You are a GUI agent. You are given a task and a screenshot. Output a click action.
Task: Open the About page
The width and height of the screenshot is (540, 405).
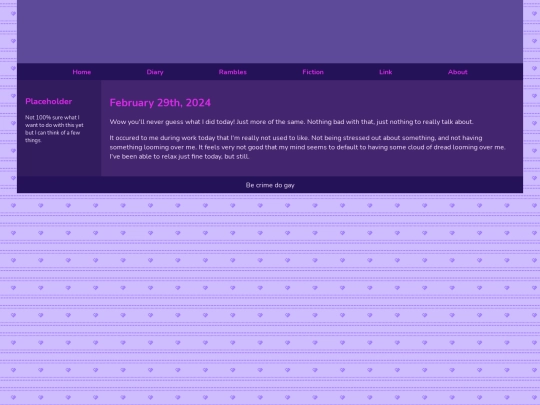(x=458, y=72)
